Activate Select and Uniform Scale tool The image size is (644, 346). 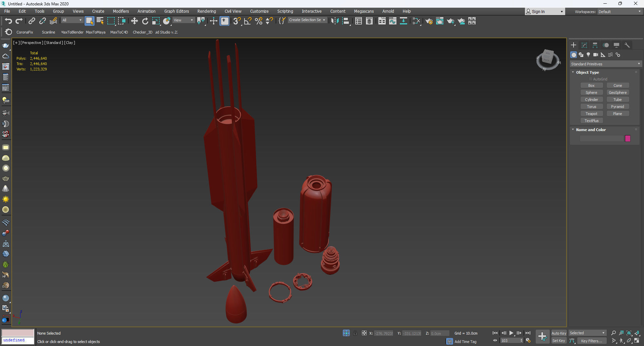[x=156, y=21]
